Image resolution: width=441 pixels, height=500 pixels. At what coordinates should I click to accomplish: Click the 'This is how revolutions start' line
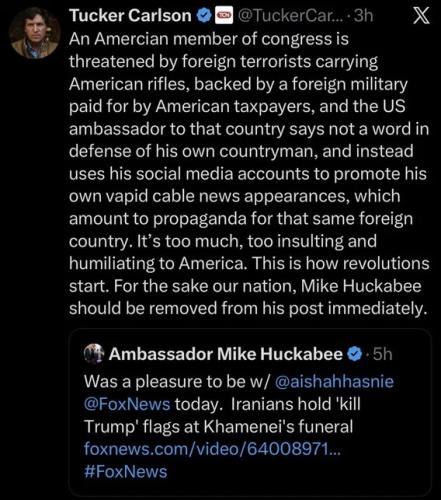click(x=249, y=275)
